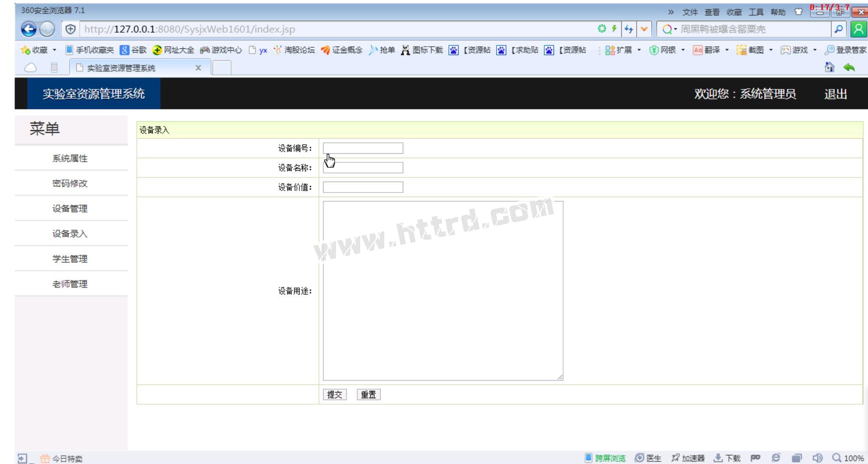Image resolution: width=868 pixels, height=464 pixels.
Task: Open 加速器 accelerator in status bar
Action: click(688, 458)
